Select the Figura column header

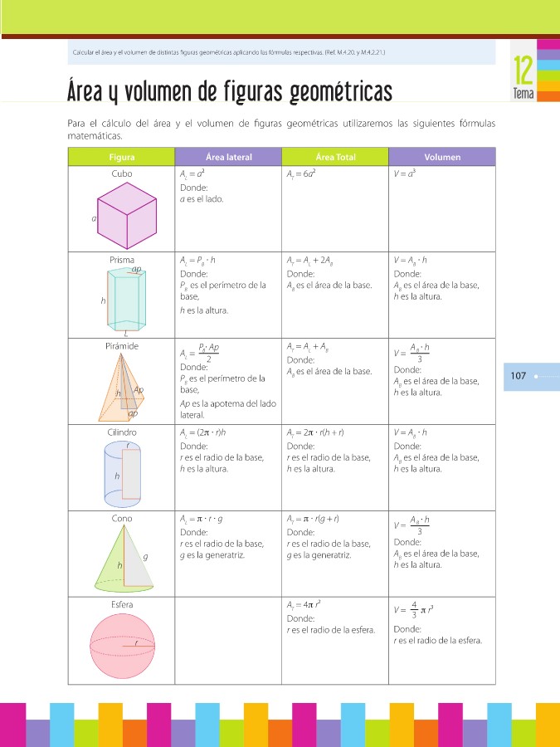(x=121, y=157)
